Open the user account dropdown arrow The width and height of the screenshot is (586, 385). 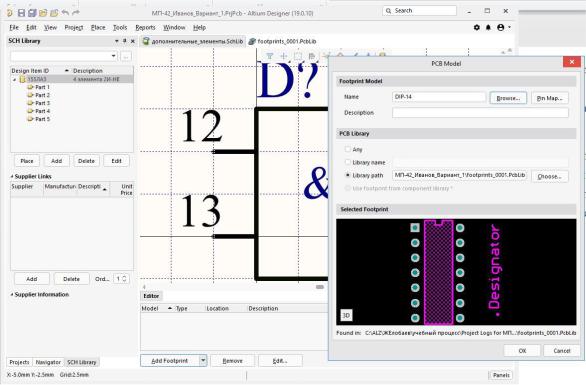509,27
